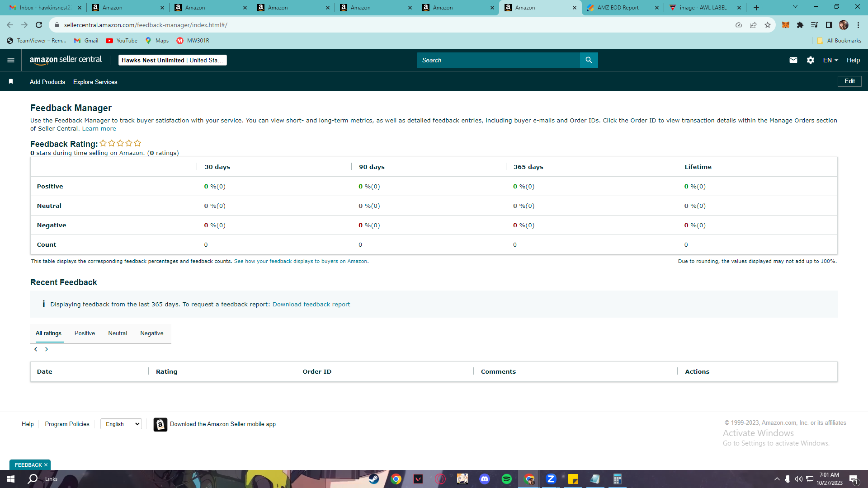Click the Amazon Seller Central logo

point(66,60)
